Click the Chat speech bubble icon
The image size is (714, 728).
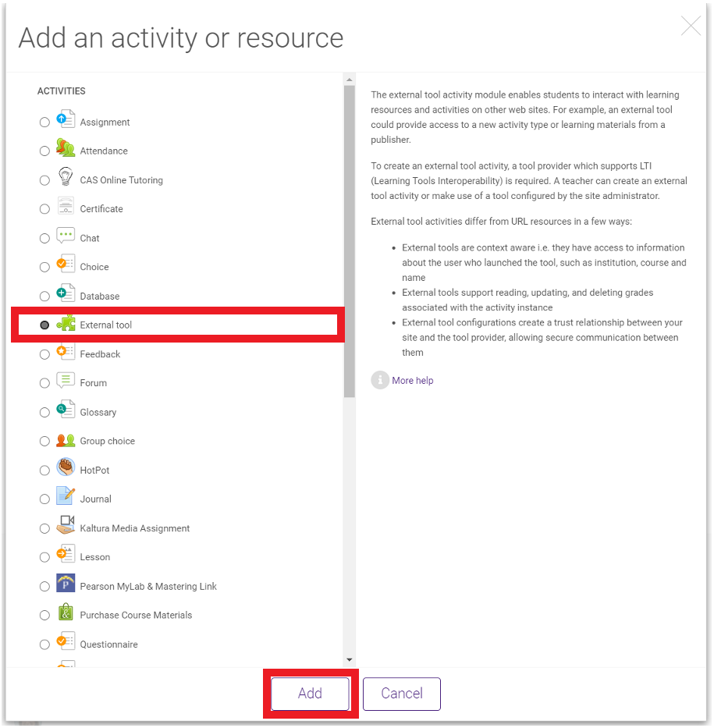[x=66, y=236]
